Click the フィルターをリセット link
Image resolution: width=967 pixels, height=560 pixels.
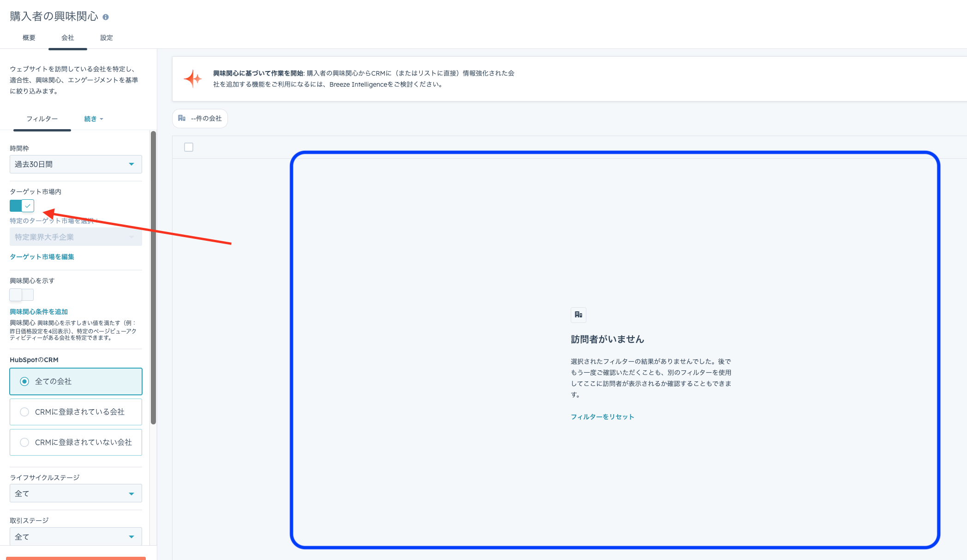tap(603, 417)
